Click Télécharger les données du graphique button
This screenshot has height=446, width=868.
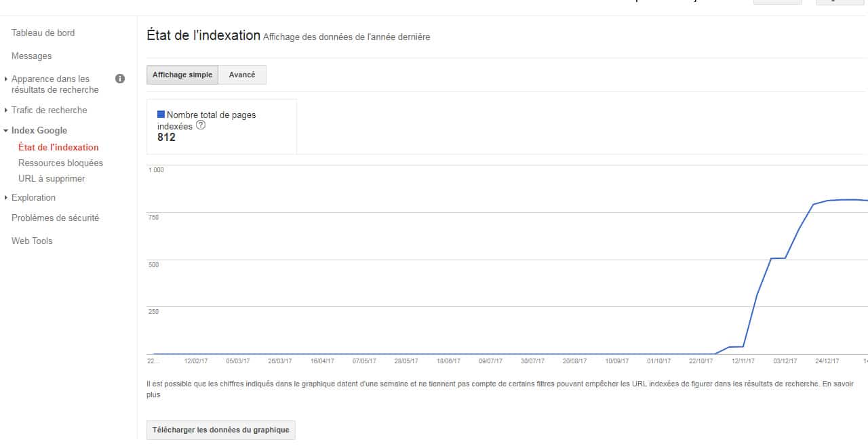(220, 430)
